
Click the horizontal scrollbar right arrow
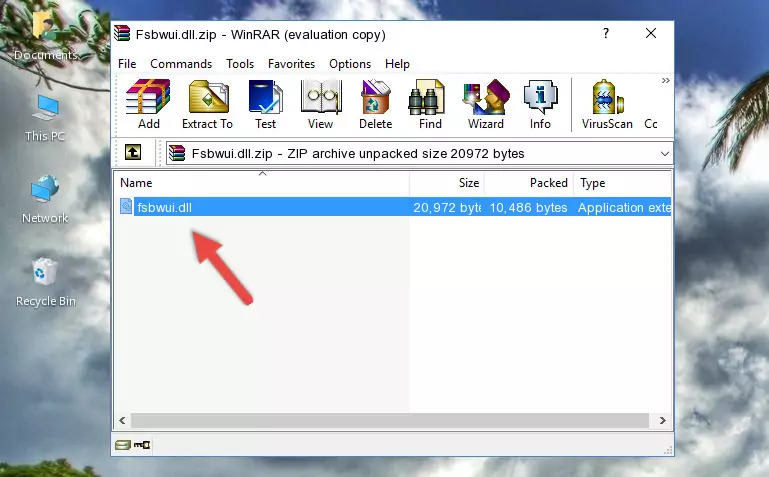point(663,420)
